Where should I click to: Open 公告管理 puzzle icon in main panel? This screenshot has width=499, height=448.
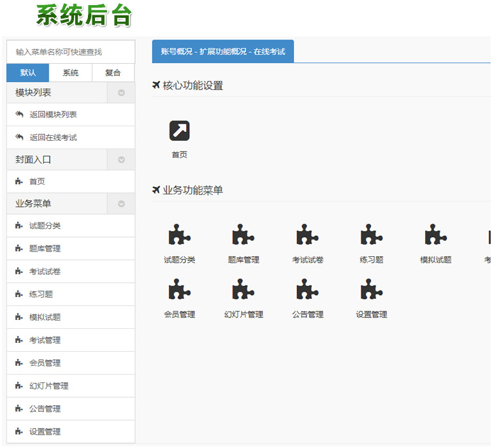click(308, 290)
